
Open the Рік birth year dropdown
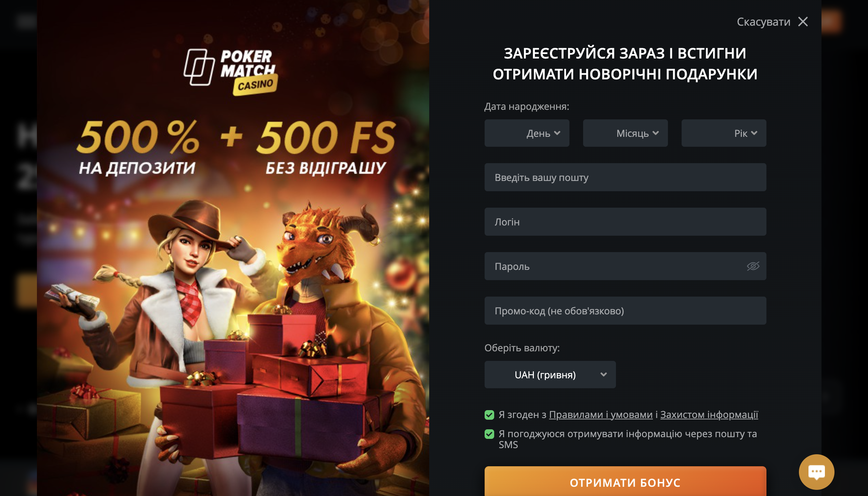(x=724, y=133)
